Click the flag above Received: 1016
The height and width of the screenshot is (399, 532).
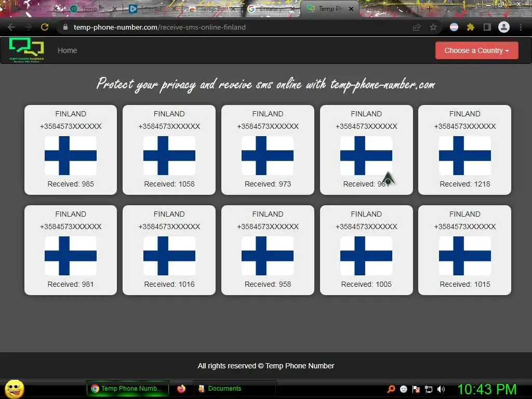169,256
